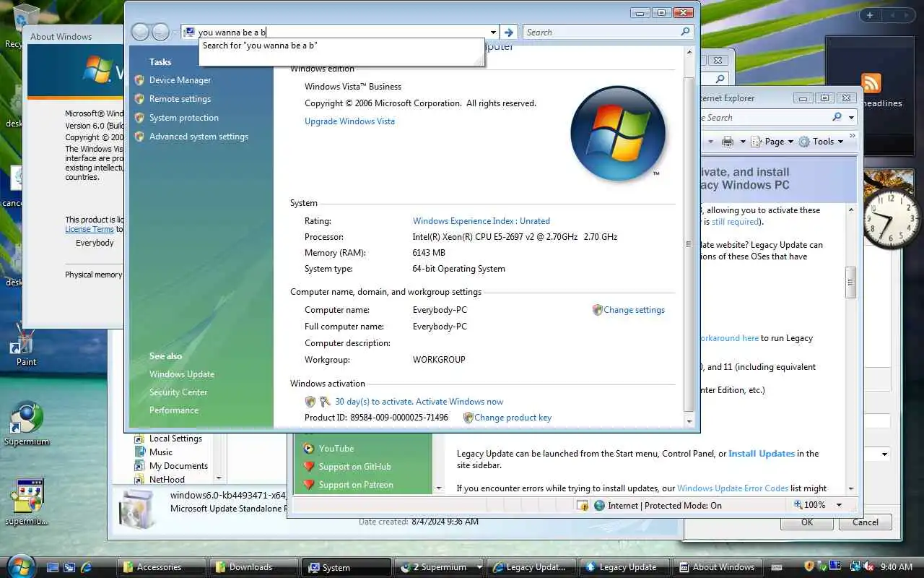This screenshot has height=578, width=924.
Task: Click the shield icon beside Device Manager
Action: [139, 80]
